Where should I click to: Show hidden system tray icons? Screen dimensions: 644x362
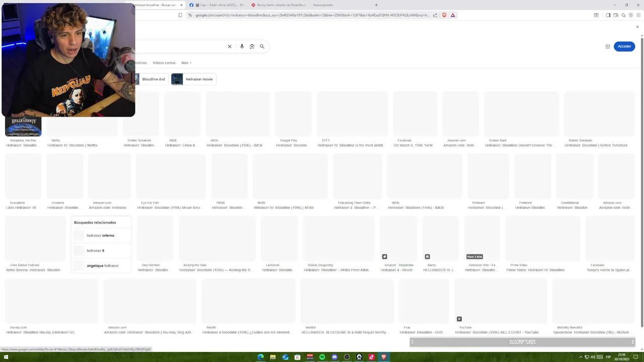[580, 357]
